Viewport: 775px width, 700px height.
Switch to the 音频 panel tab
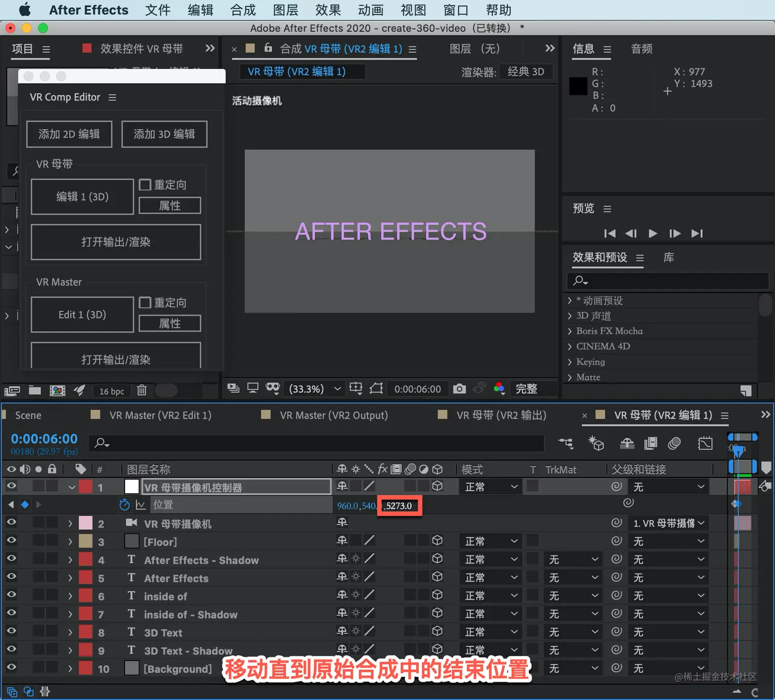tap(642, 49)
